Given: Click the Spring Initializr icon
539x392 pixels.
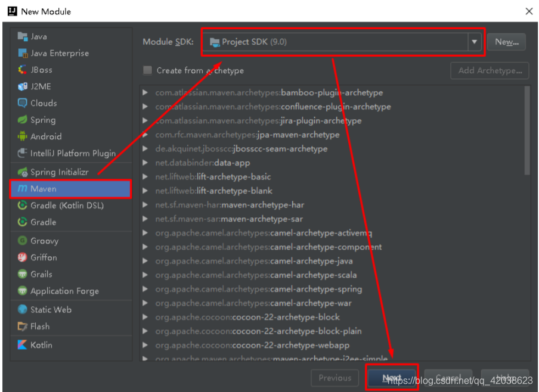Looking at the screenshot, I should click(x=22, y=172).
